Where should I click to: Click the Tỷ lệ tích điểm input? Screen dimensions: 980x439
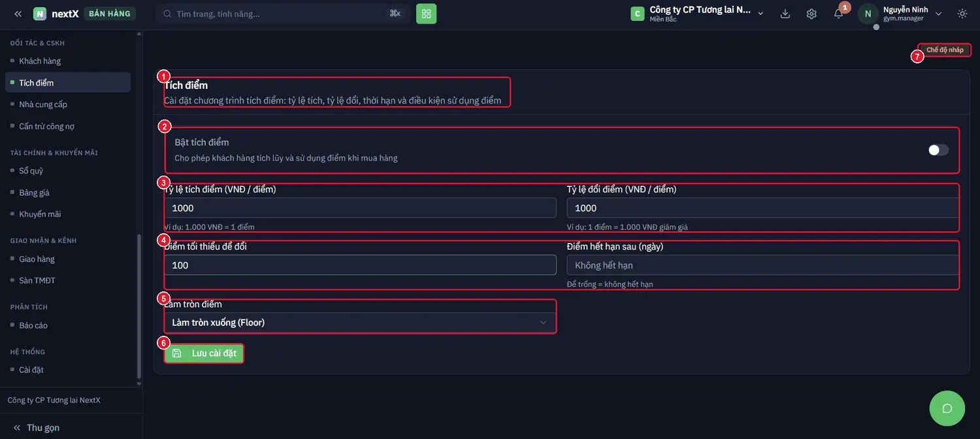[360, 208]
